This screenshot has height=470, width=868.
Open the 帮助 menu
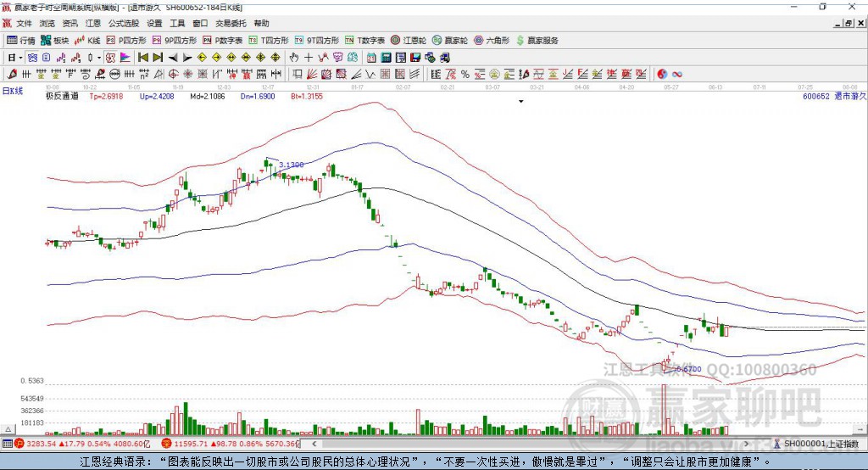pos(261,23)
